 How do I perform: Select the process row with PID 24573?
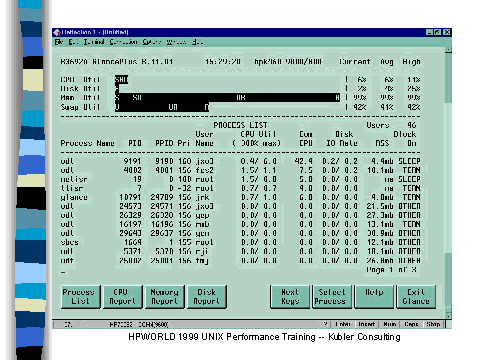click(240, 206)
